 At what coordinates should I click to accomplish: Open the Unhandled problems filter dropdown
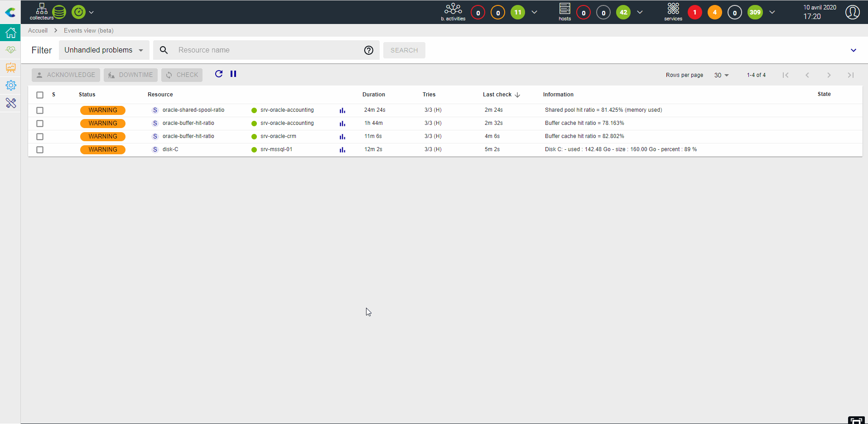click(x=104, y=50)
